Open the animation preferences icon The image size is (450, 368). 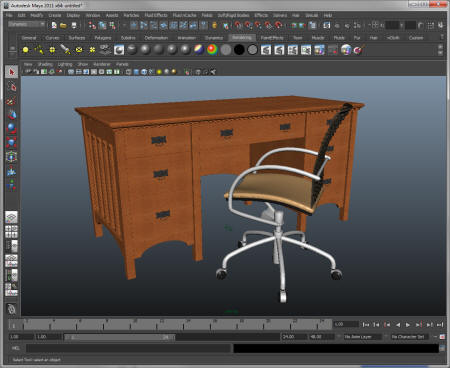pyautogui.click(x=442, y=337)
